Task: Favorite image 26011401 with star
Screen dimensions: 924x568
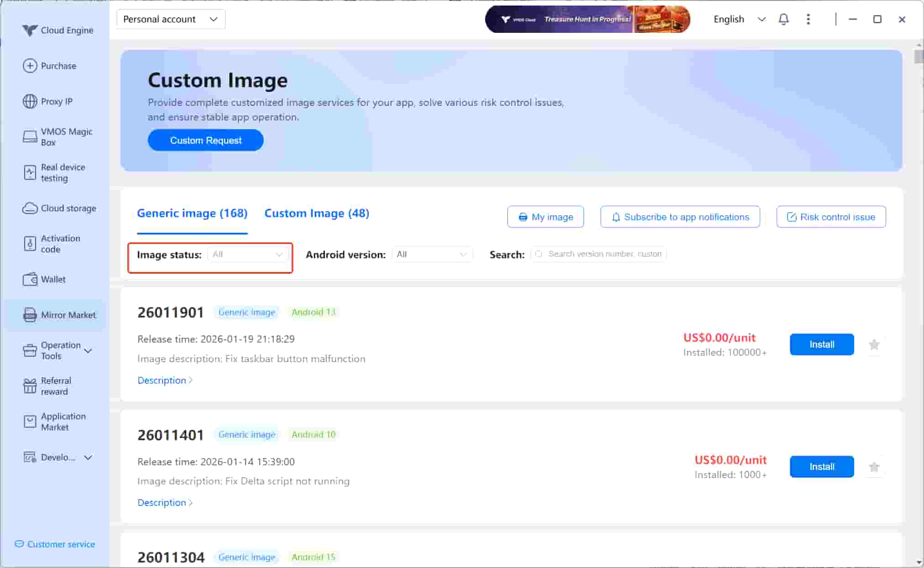Action: pyautogui.click(x=874, y=467)
